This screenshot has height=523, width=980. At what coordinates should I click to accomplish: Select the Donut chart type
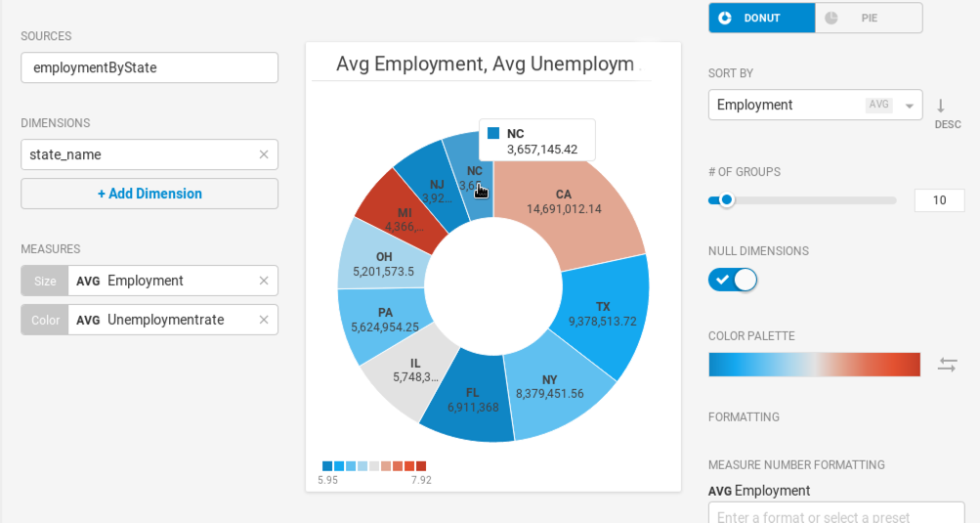(762, 19)
